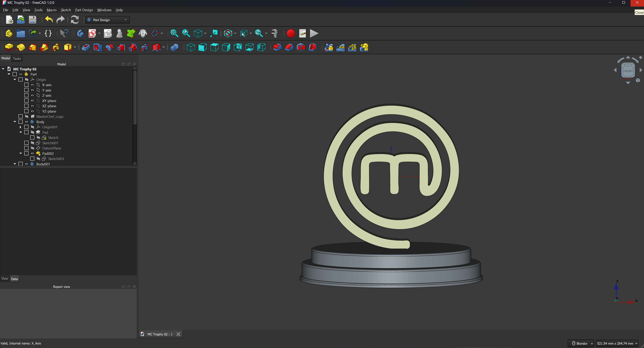Open the Boolean operation tool
Viewport: 644px width, 348px height.
[x=174, y=47]
